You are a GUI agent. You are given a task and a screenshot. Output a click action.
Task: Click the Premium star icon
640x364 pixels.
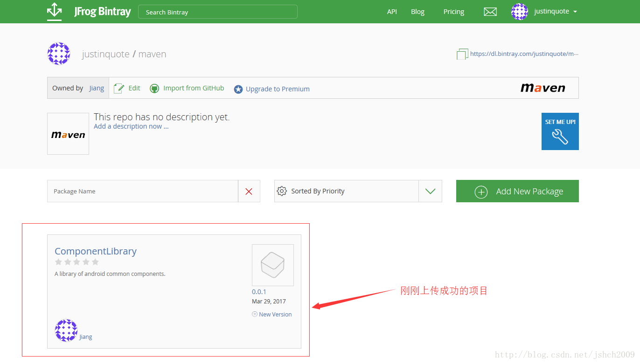[238, 89]
